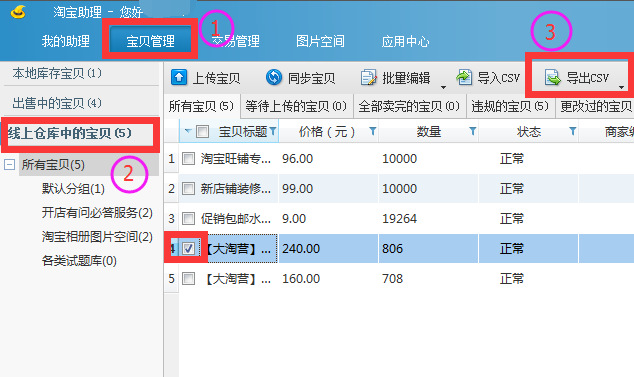Click the 批量编辑 batch edit icon
The image size is (634, 377).
point(368,77)
